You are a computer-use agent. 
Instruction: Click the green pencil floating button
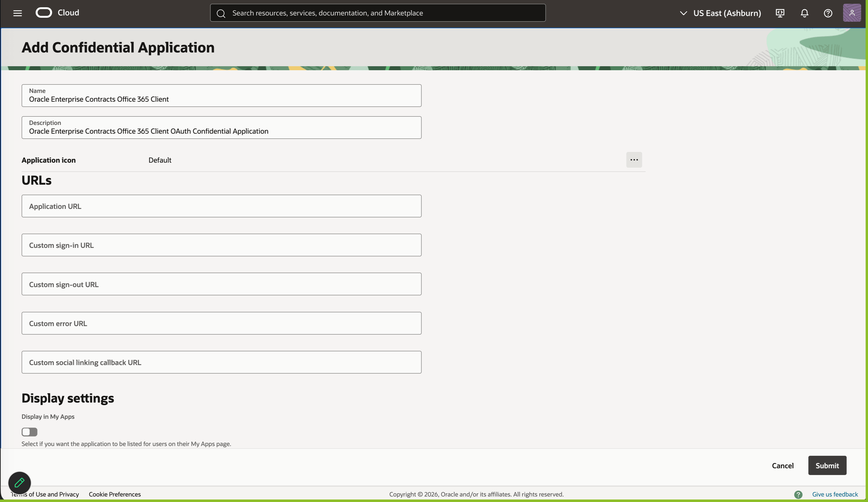click(x=20, y=483)
